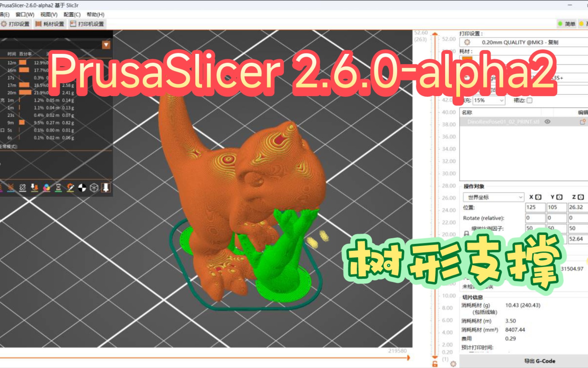Click the cost value 0.29
This screenshot has width=588, height=368.
pos(510,339)
